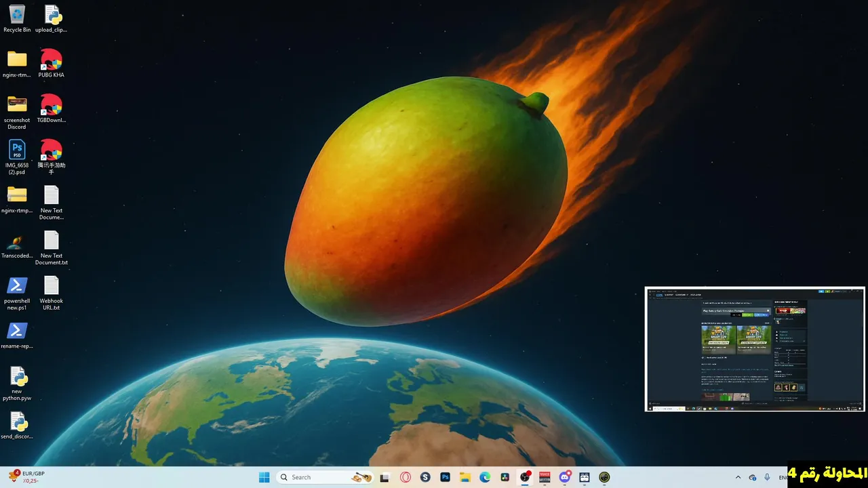Select the 腾讯手游助手 shortcut icon

pos(52,157)
